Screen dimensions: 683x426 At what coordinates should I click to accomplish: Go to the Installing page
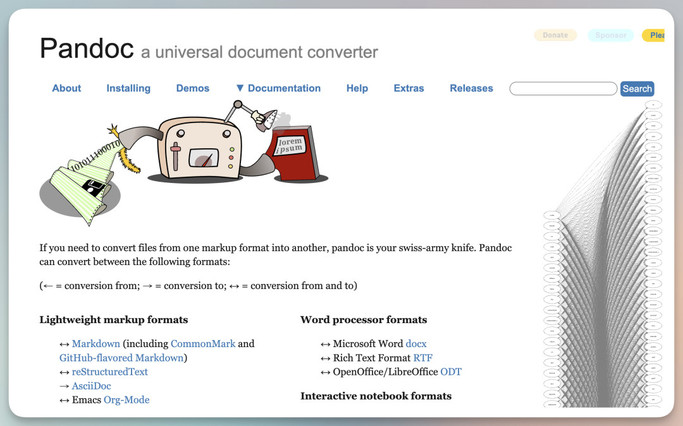(x=128, y=88)
